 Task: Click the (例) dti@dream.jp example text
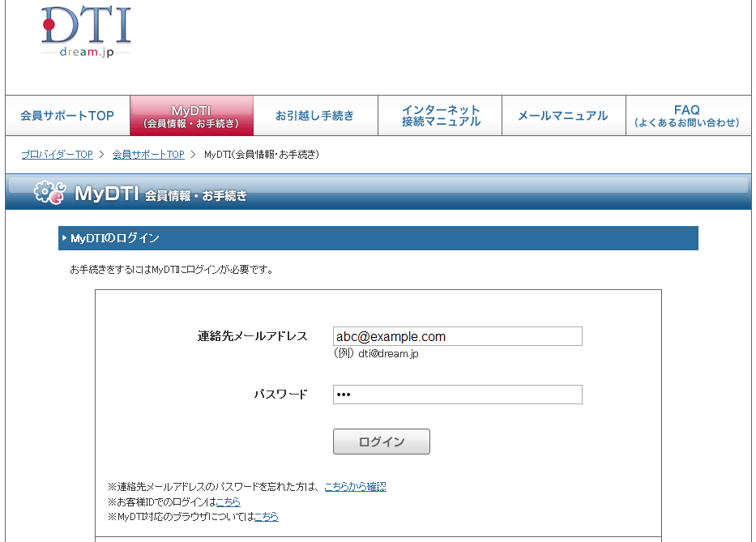pyautogui.click(x=376, y=353)
